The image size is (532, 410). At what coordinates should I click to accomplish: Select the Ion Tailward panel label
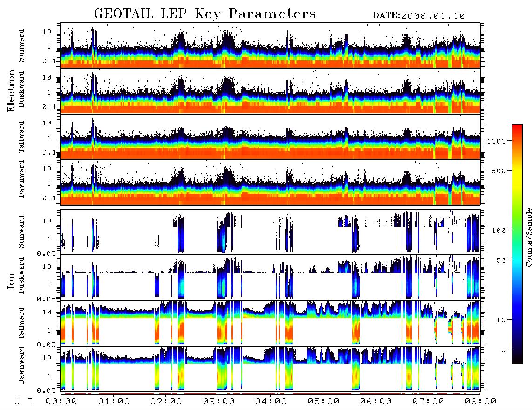21,323
